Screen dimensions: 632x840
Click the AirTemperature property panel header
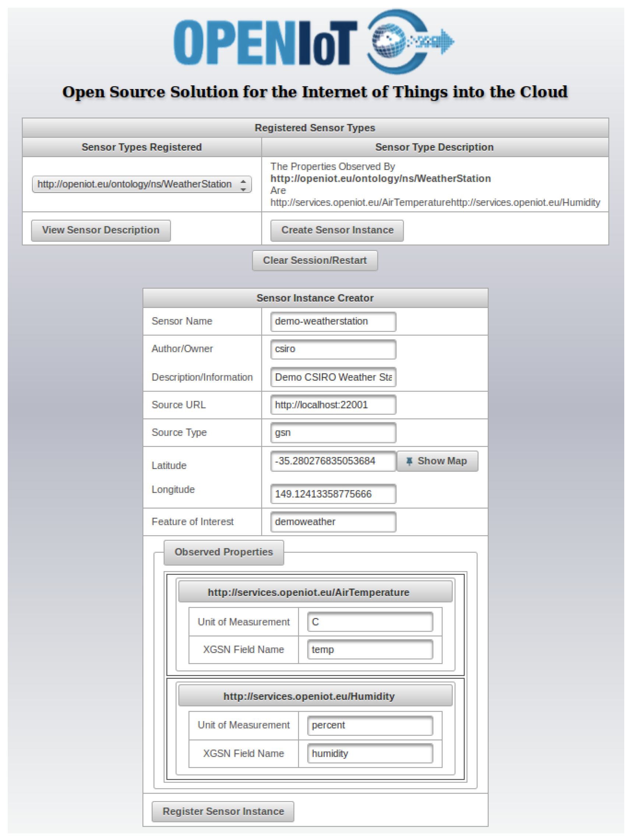click(315, 592)
